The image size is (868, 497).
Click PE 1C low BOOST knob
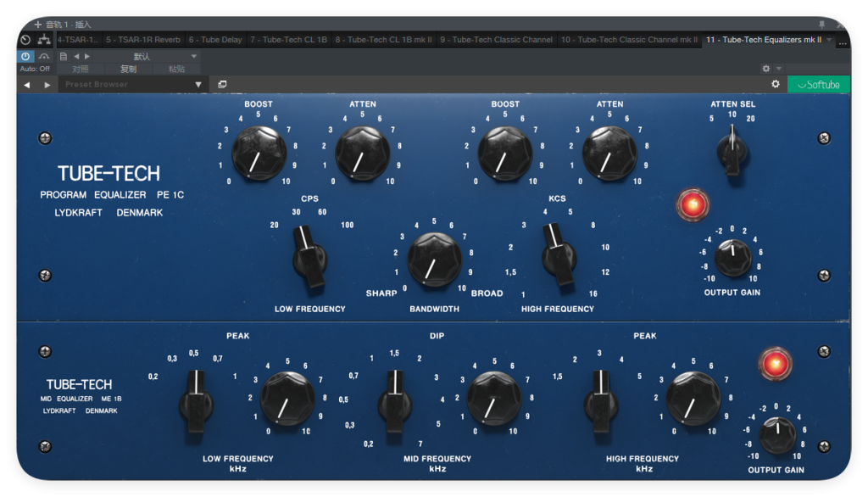(259, 153)
